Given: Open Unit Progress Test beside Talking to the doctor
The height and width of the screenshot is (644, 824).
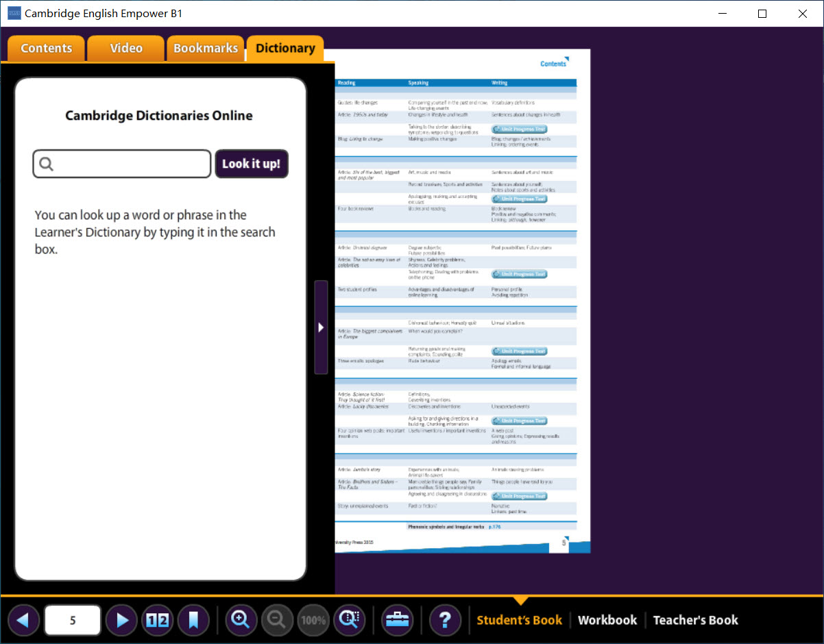Looking at the screenshot, I should [x=520, y=129].
